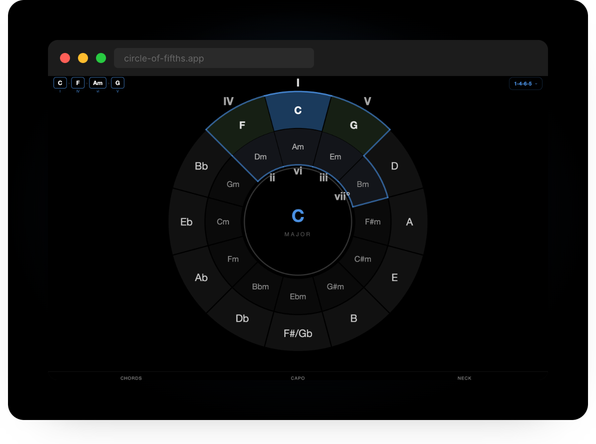Select the F major segment on the wheel

pyautogui.click(x=242, y=125)
